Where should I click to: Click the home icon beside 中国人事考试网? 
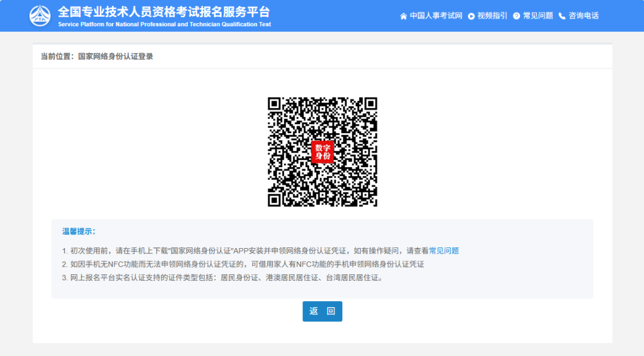click(x=402, y=16)
